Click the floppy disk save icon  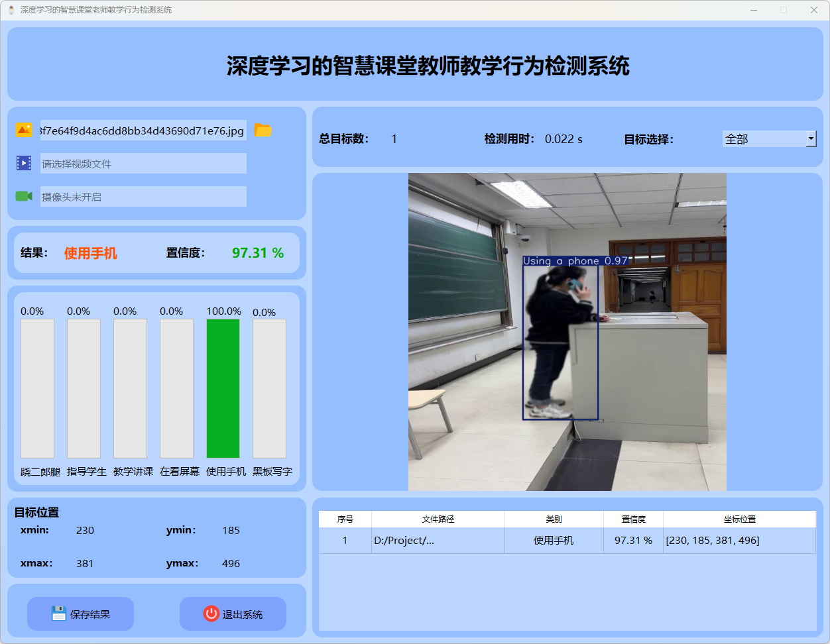tap(59, 614)
